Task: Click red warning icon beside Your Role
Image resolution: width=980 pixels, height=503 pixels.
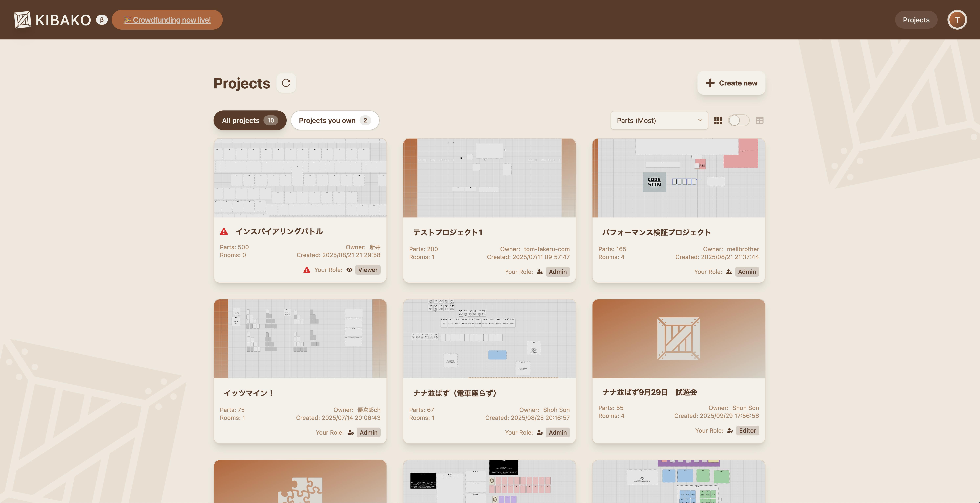Action: (307, 270)
